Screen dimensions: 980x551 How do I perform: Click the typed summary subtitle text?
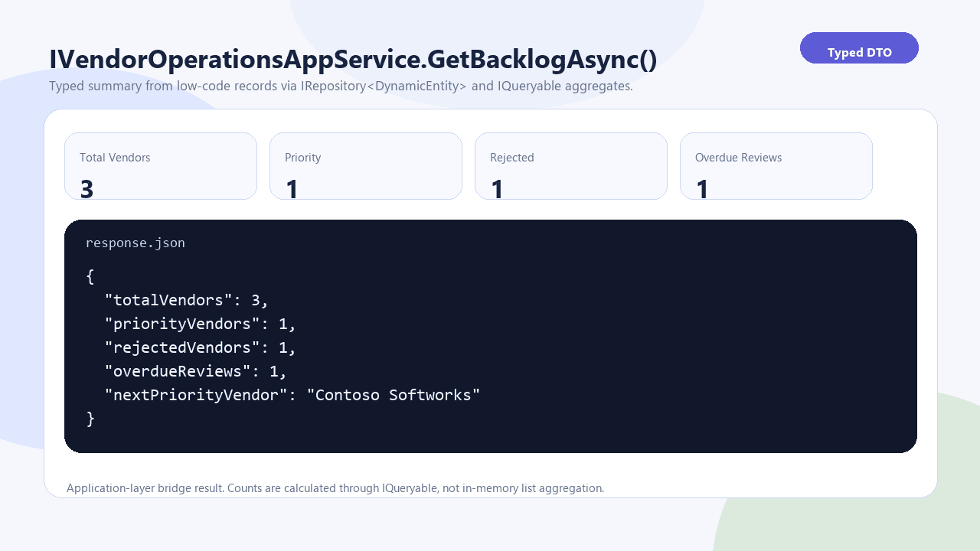pos(341,86)
